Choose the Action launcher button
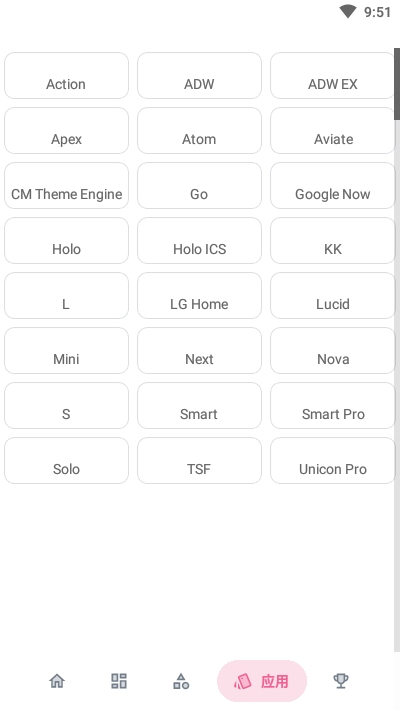The image size is (400, 710). click(x=67, y=76)
